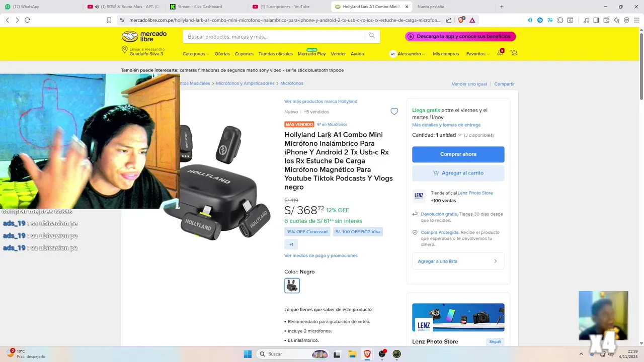Go back to previous page
644x362 pixels.
click(x=8, y=20)
